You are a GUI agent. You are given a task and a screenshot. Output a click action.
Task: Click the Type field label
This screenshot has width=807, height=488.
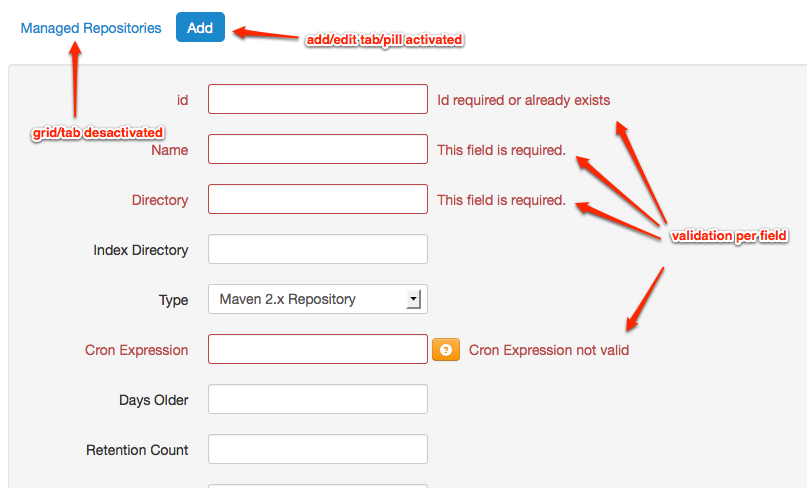(173, 300)
